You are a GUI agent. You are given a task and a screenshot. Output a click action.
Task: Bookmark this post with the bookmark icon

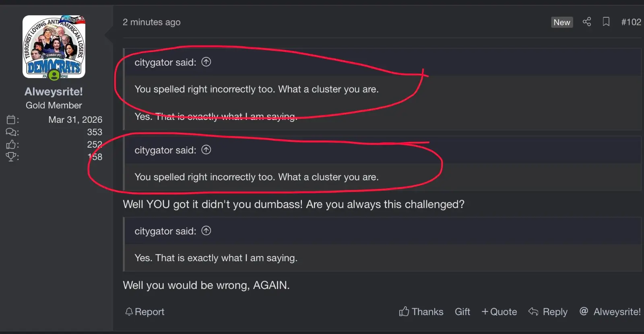click(606, 22)
